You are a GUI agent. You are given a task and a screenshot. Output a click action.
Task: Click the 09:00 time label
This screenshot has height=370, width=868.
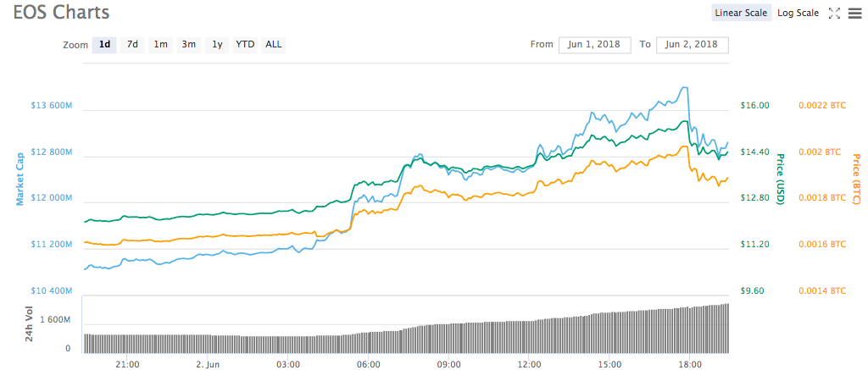point(448,364)
